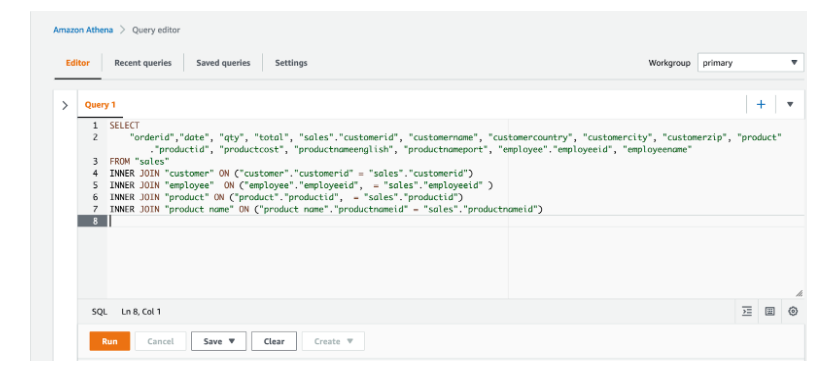Go to the Settings tab
The image size is (836, 384).
[x=291, y=63]
